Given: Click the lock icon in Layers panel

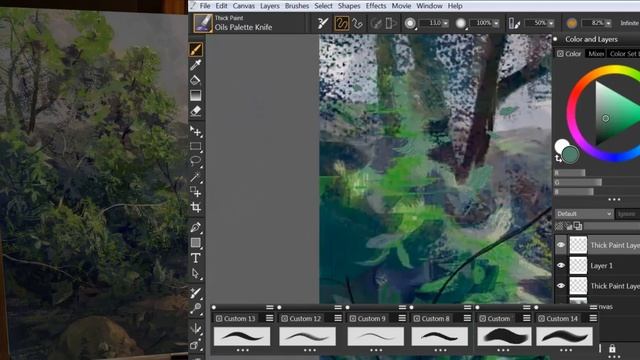Looking at the screenshot, I should click(612, 349).
